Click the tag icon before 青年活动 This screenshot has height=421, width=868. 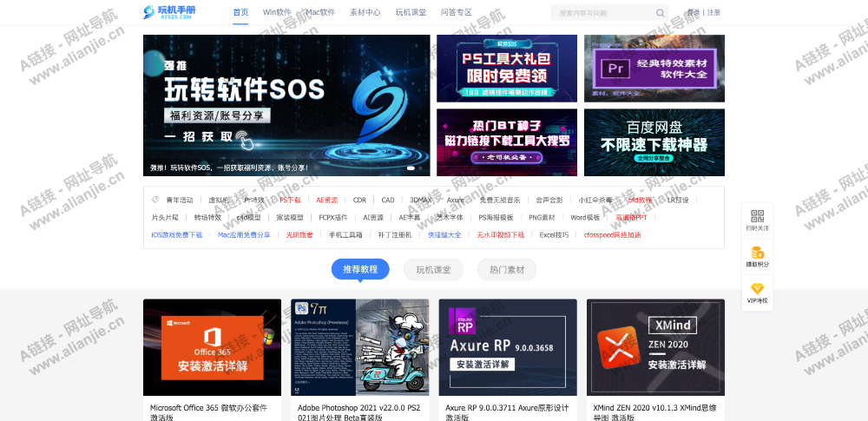[155, 200]
